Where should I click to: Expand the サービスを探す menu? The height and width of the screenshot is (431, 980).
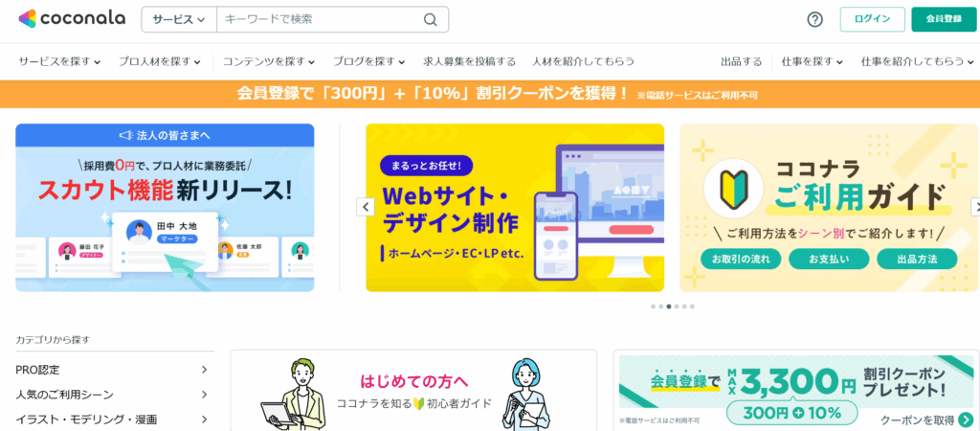click(x=59, y=61)
